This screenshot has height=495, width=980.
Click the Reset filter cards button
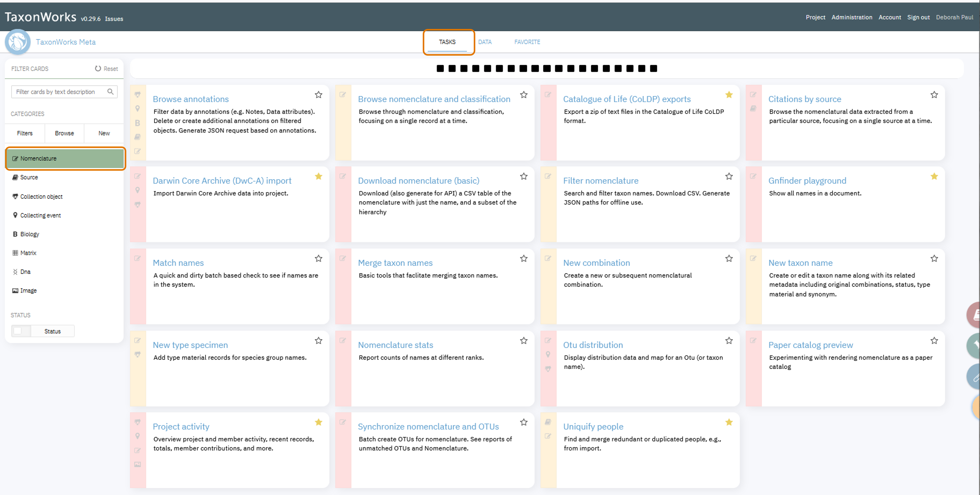(106, 68)
